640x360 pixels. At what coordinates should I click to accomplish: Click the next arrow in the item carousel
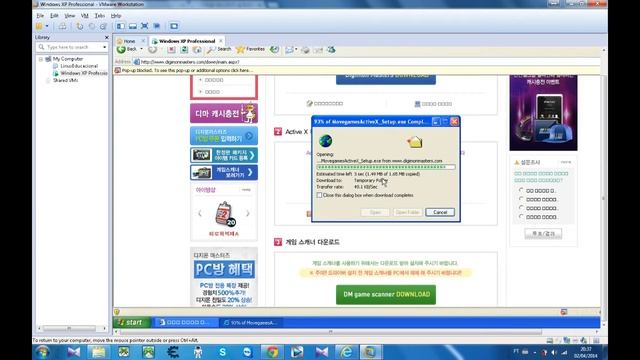tap(247, 213)
